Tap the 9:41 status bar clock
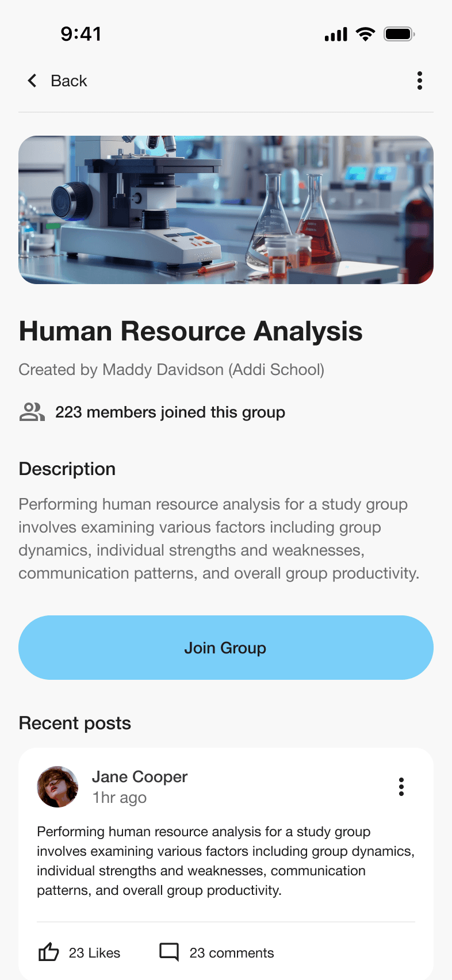 (x=81, y=34)
